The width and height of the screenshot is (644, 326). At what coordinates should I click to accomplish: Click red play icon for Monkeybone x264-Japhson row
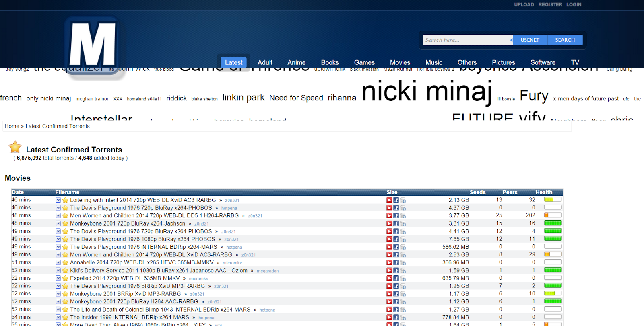389,223
